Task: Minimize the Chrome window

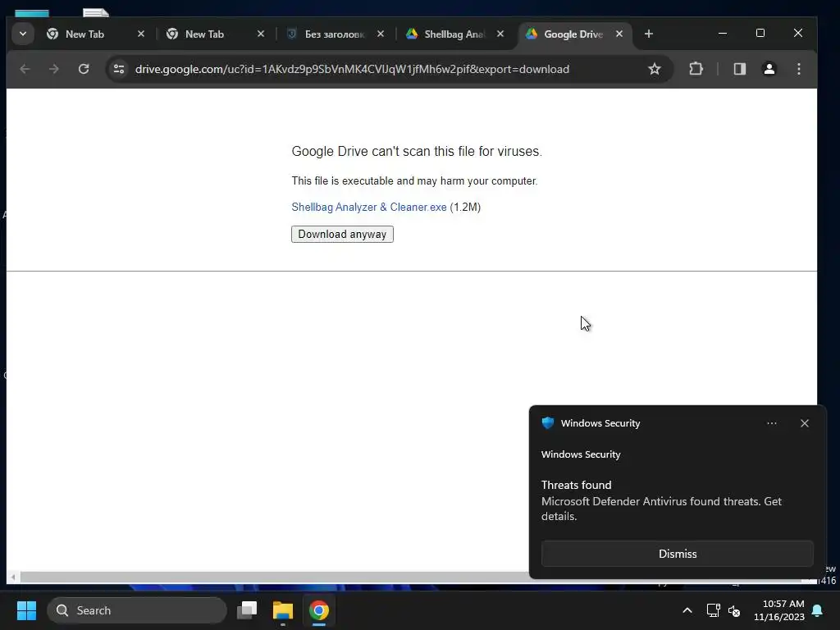Action: coord(722,33)
